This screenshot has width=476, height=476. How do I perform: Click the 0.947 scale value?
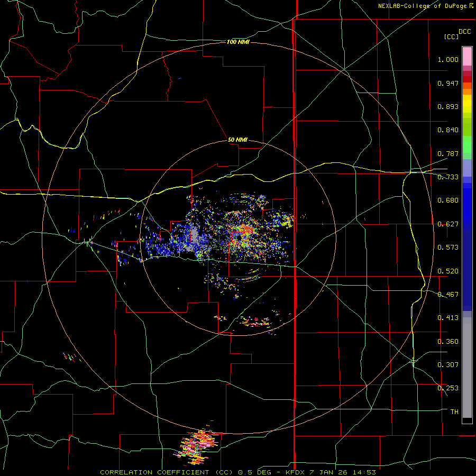(x=448, y=83)
